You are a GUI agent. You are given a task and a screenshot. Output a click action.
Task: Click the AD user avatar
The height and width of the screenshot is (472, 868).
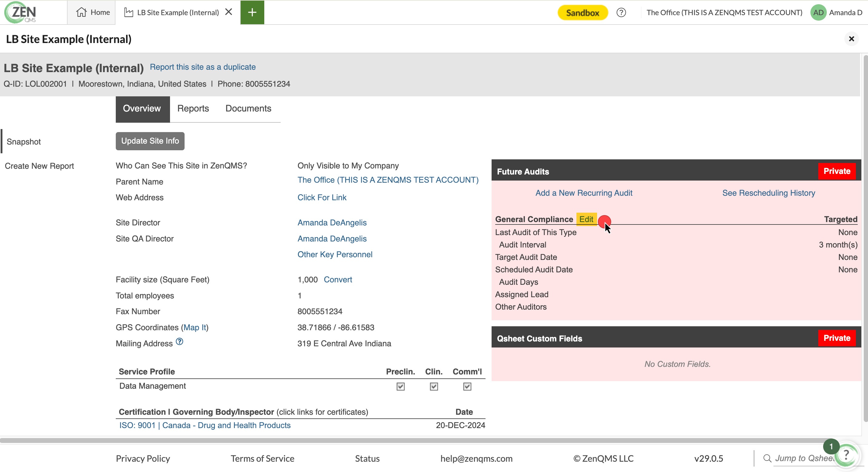tap(818, 12)
